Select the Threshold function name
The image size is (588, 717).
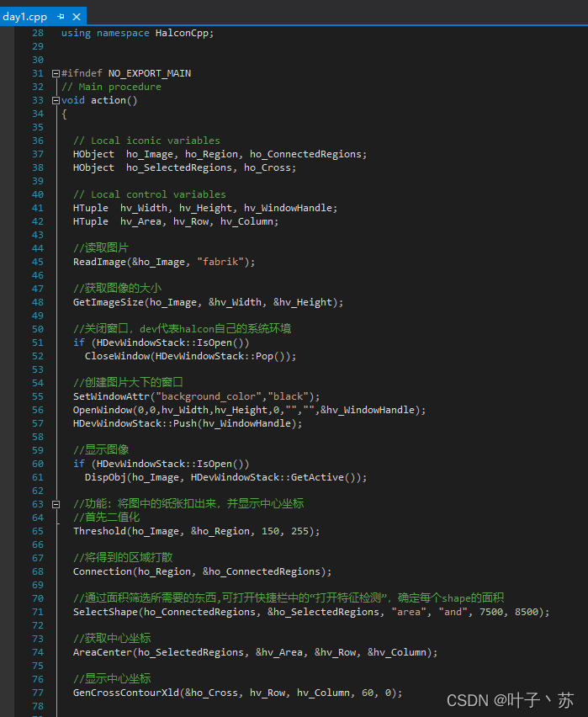point(99,531)
